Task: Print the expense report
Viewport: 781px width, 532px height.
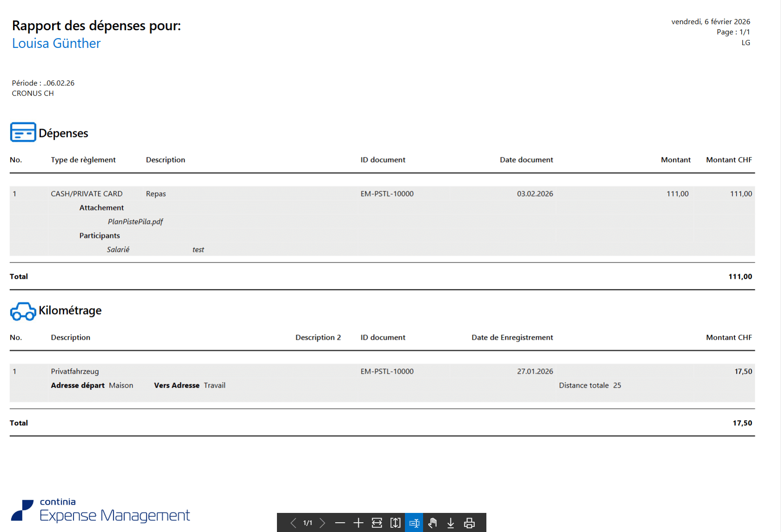Action: coord(469,523)
